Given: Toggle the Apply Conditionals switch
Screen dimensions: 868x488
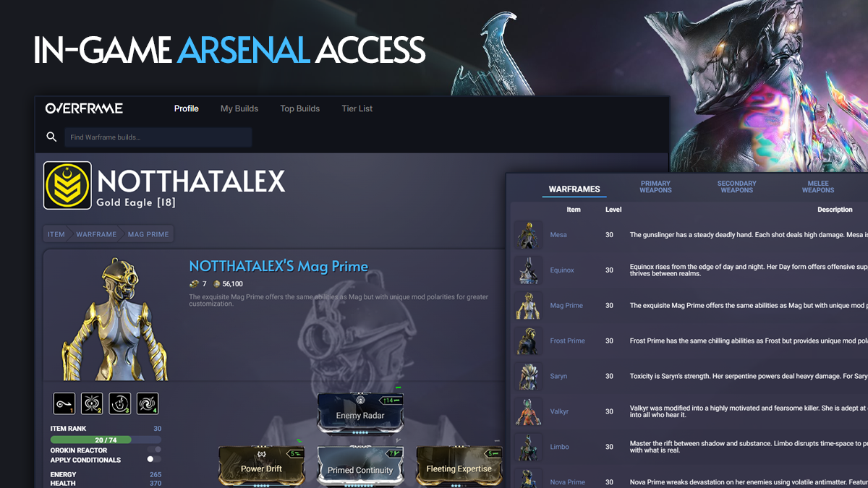Looking at the screenshot, I should (153, 459).
